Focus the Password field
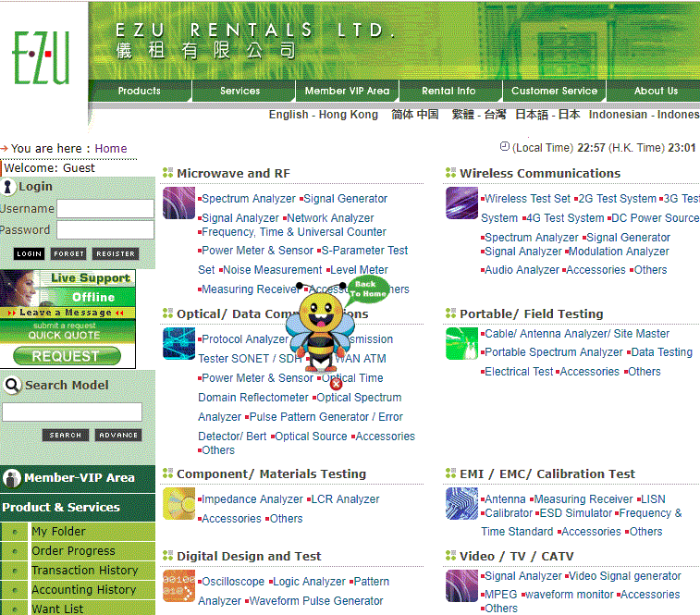Image resolution: width=700 pixels, height=615 pixels. coord(105,230)
